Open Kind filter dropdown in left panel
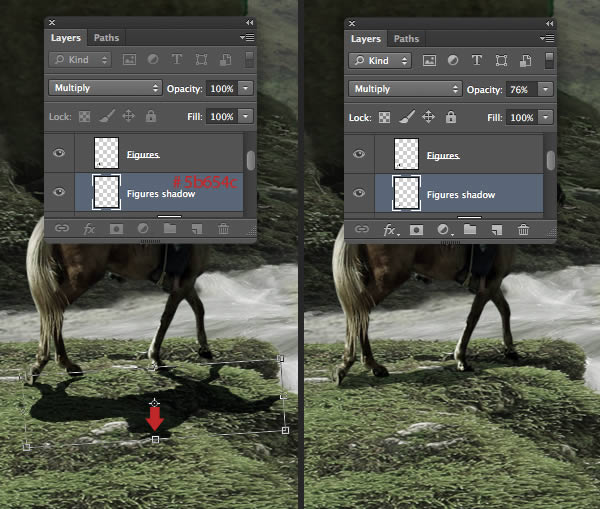This screenshot has width=600, height=509. tap(80, 60)
